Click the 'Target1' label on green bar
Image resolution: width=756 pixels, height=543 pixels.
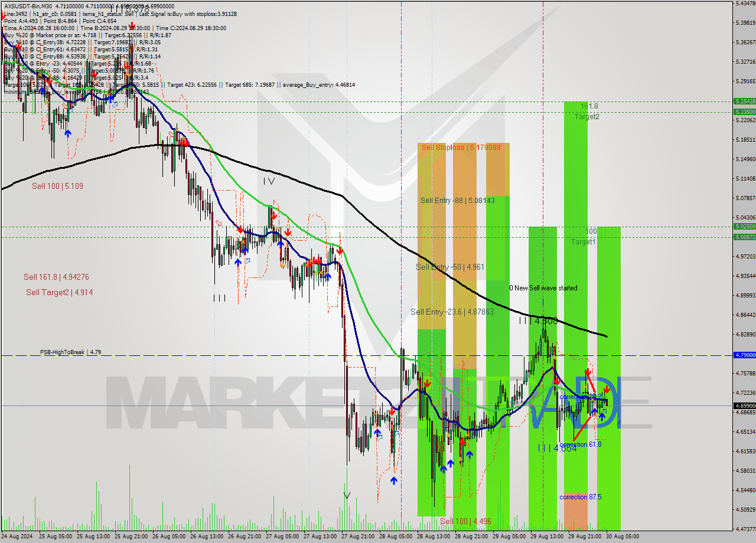(583, 242)
